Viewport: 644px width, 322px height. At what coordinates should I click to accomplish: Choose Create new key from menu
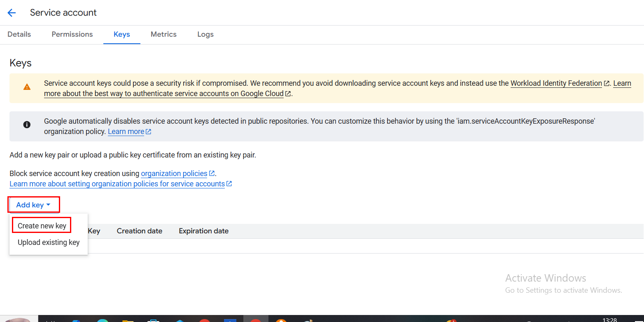pyautogui.click(x=42, y=226)
